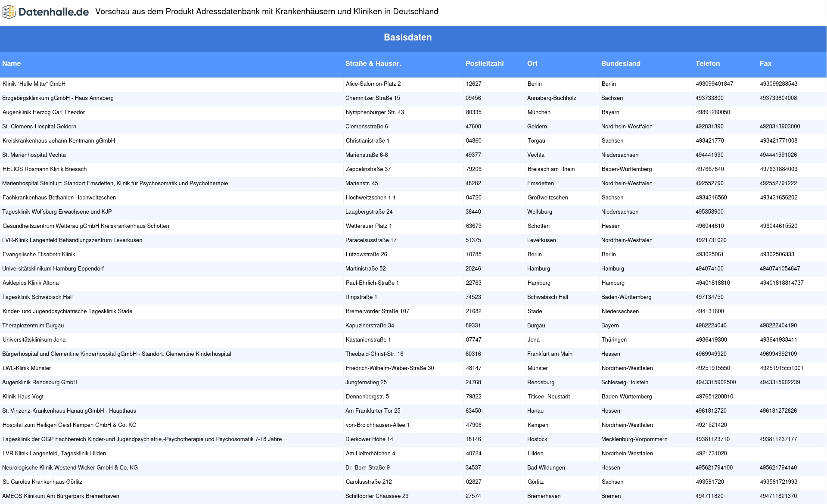Select Tagesklinik Wolfsburg Erwachsene und KJP
827x504 pixels.
[x=57, y=212]
